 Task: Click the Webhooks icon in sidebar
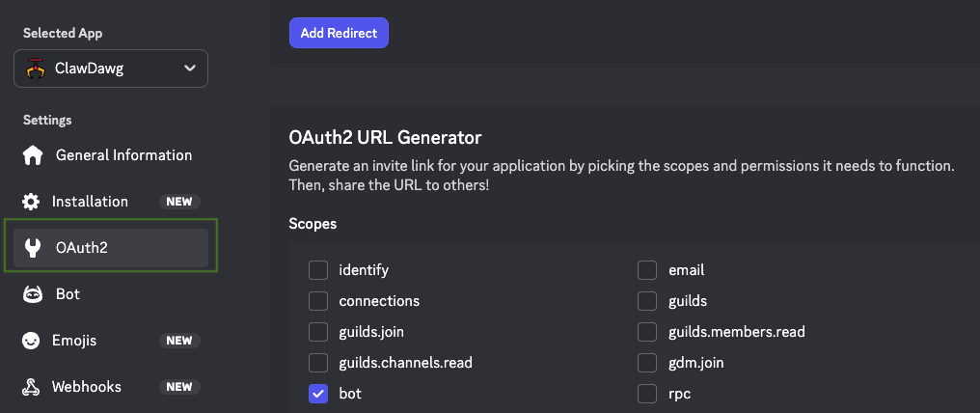pyautogui.click(x=32, y=387)
